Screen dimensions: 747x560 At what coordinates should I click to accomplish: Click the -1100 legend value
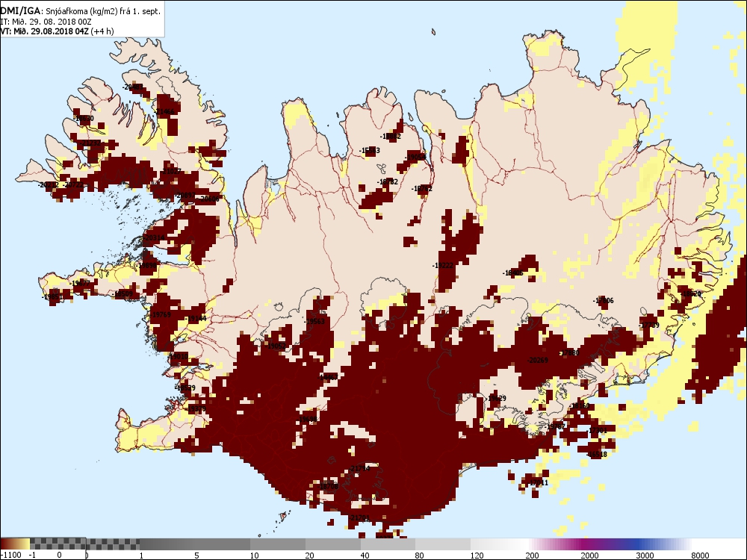pos(11,555)
